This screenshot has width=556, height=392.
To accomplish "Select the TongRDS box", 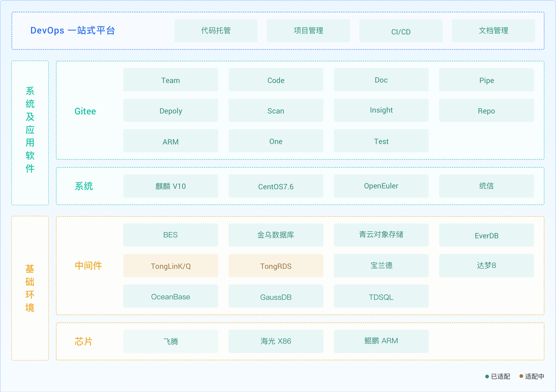I will 276,266.
